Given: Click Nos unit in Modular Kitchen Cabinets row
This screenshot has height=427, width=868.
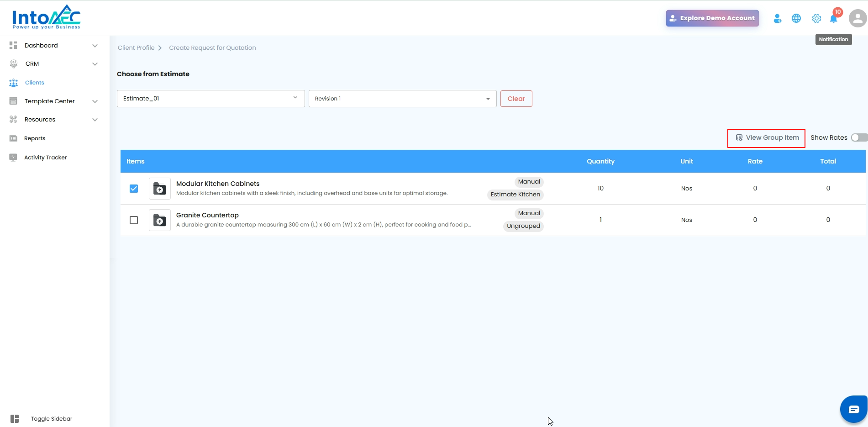Looking at the screenshot, I should click(x=687, y=189).
